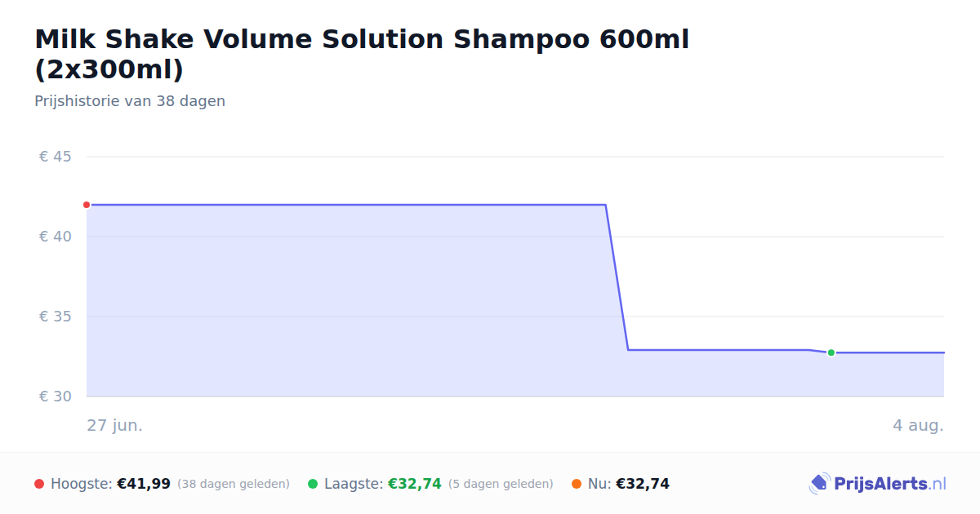Click the Hoogste price €41,99 value

pyautogui.click(x=144, y=484)
